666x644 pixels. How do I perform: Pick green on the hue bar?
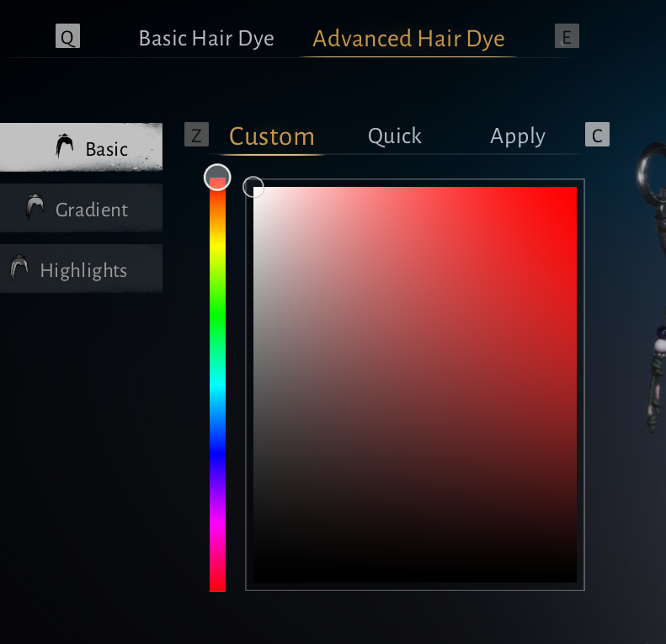pyautogui.click(x=217, y=315)
